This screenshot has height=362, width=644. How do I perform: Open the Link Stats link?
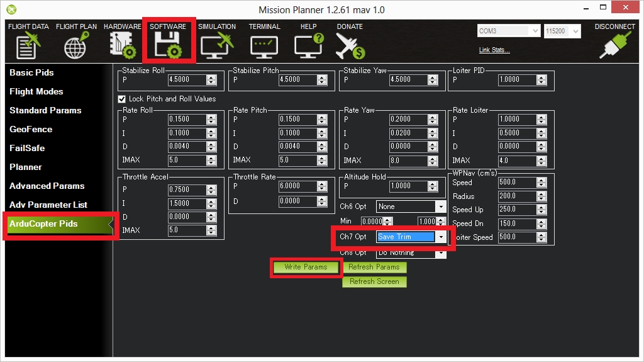494,50
